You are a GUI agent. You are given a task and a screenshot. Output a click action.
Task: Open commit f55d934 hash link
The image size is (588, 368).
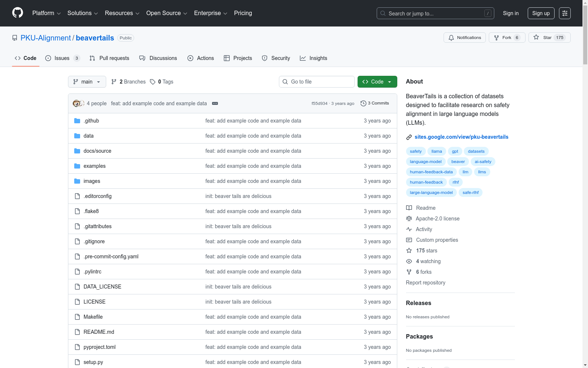(319, 103)
